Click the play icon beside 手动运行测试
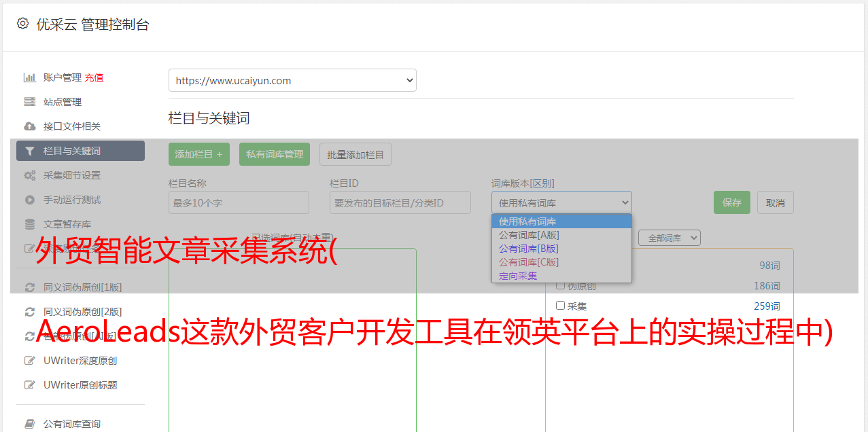This screenshot has width=868, height=432. 29,200
